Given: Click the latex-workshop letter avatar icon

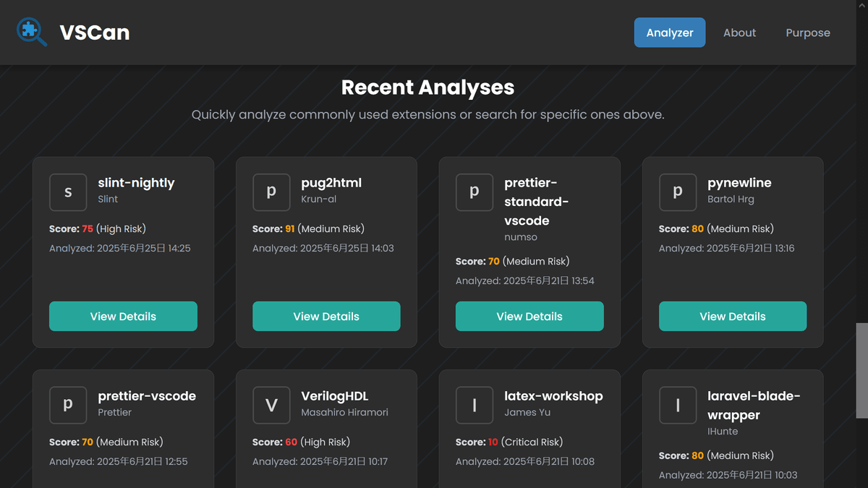Looking at the screenshot, I should pos(475,406).
